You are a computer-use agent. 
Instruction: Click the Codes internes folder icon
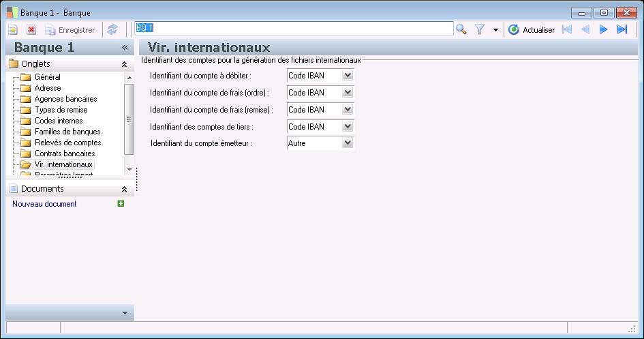[26, 121]
